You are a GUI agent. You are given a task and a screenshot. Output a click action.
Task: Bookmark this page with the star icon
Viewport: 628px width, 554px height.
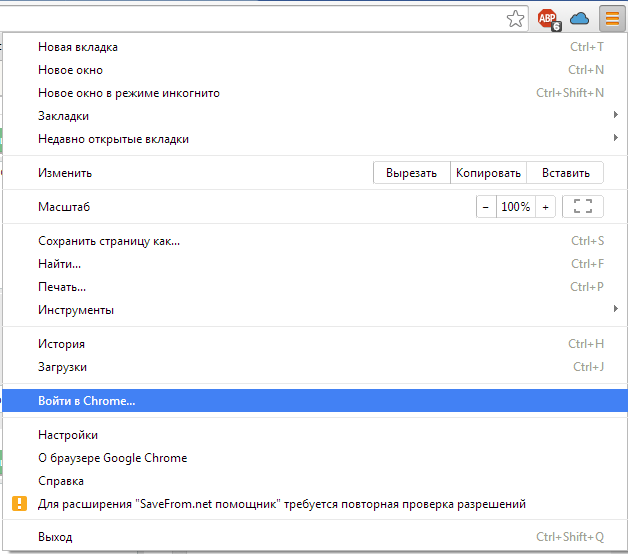515,18
